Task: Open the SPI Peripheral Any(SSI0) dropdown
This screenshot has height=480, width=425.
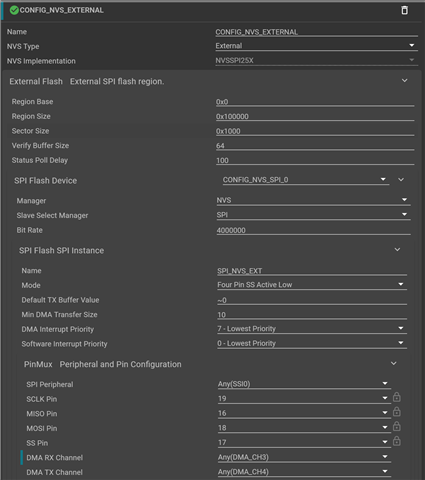Action: click(x=304, y=384)
